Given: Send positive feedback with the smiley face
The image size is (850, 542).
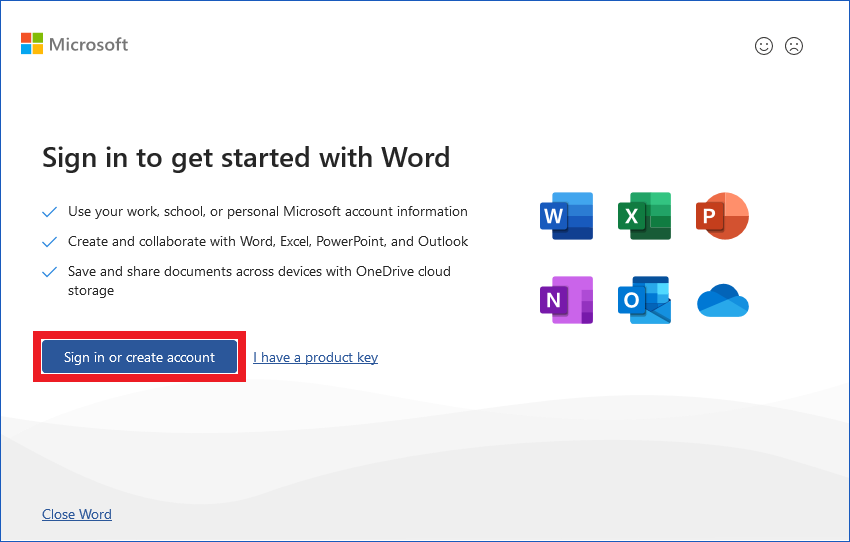Looking at the screenshot, I should 764,46.
